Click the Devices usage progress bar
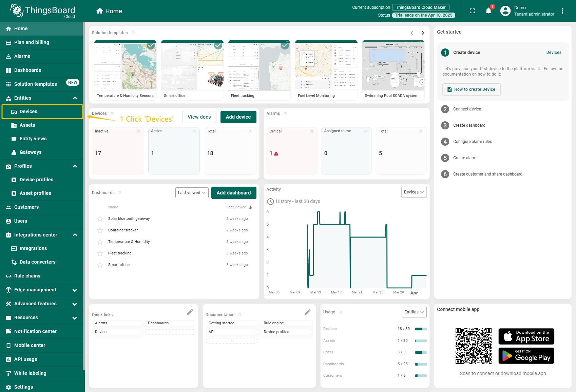The image size is (576, 392). coord(421,329)
